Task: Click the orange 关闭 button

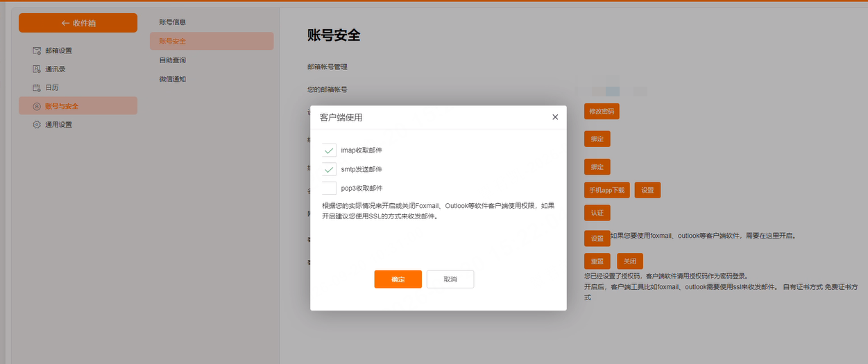Action: click(x=630, y=261)
